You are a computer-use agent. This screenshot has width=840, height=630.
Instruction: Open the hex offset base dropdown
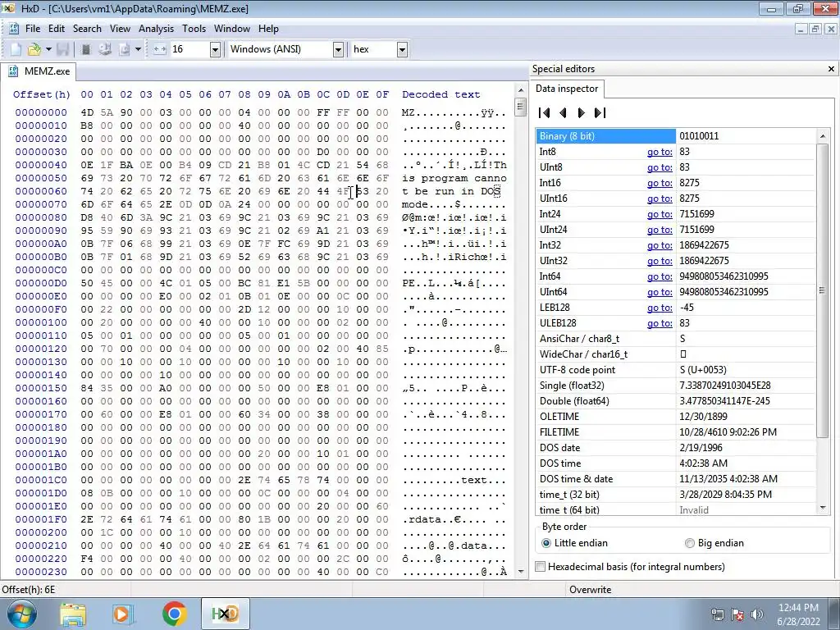pos(402,50)
